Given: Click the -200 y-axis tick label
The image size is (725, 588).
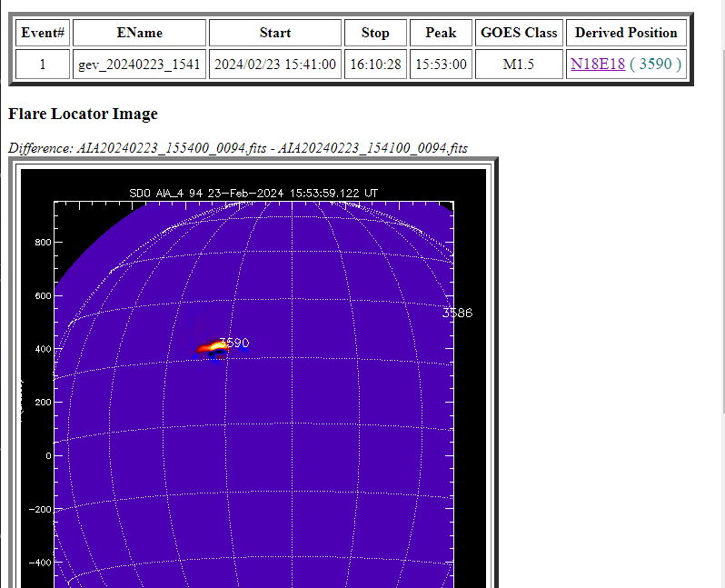Looking at the screenshot, I should click(40, 509).
